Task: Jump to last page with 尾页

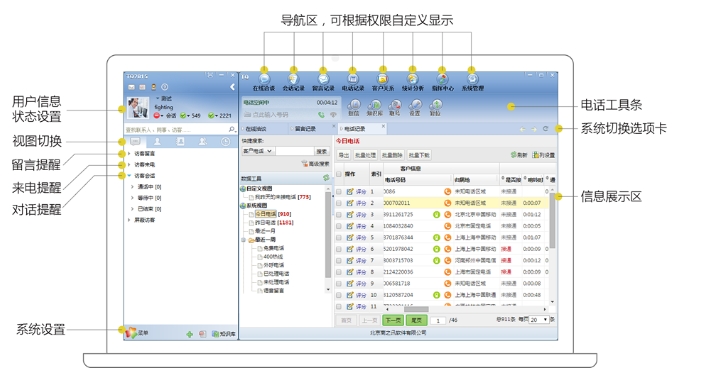Action: click(416, 320)
